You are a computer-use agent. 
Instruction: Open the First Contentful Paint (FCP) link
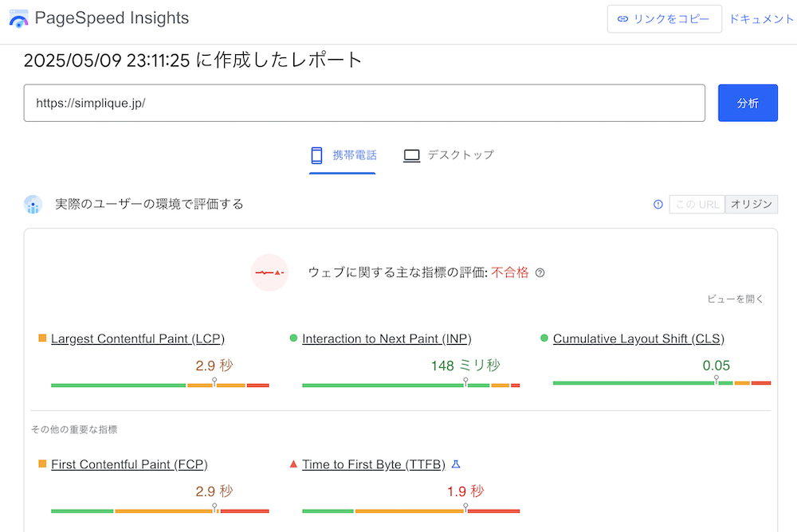coord(129,464)
